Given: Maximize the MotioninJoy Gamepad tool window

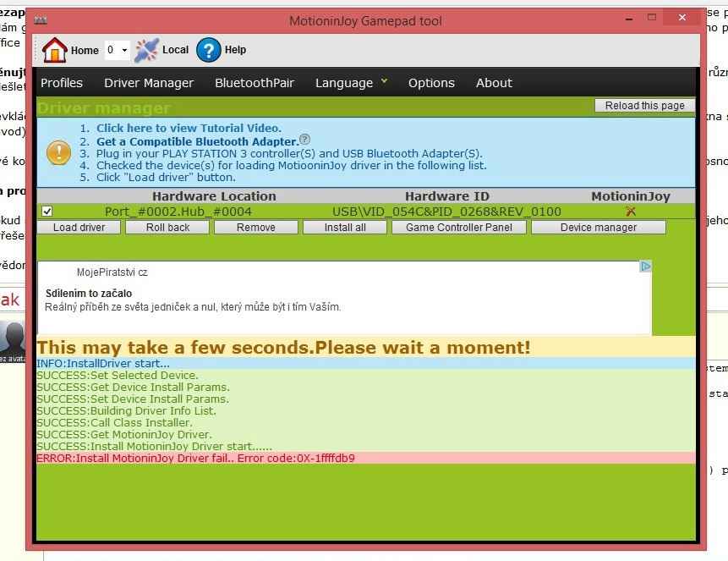Looking at the screenshot, I should click(652, 18).
